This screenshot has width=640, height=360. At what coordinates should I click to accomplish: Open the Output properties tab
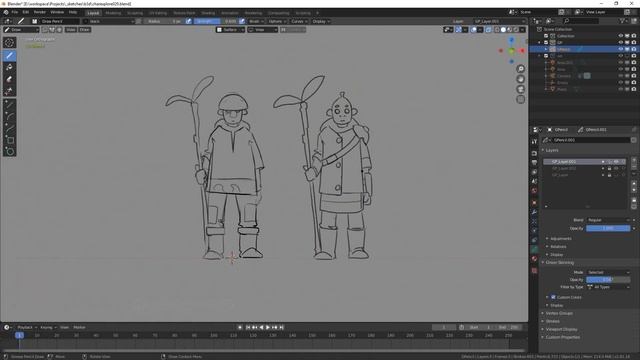tap(534, 162)
